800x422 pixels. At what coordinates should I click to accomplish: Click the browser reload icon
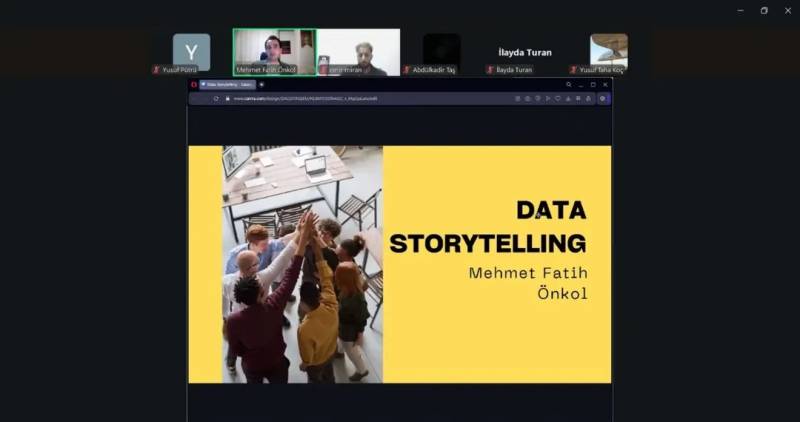[x=216, y=98]
